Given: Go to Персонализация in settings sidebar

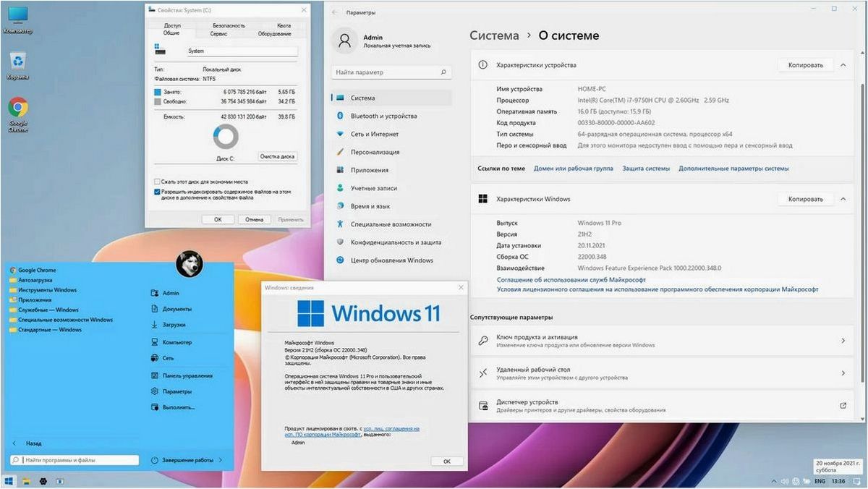Looking at the screenshot, I should [392, 152].
